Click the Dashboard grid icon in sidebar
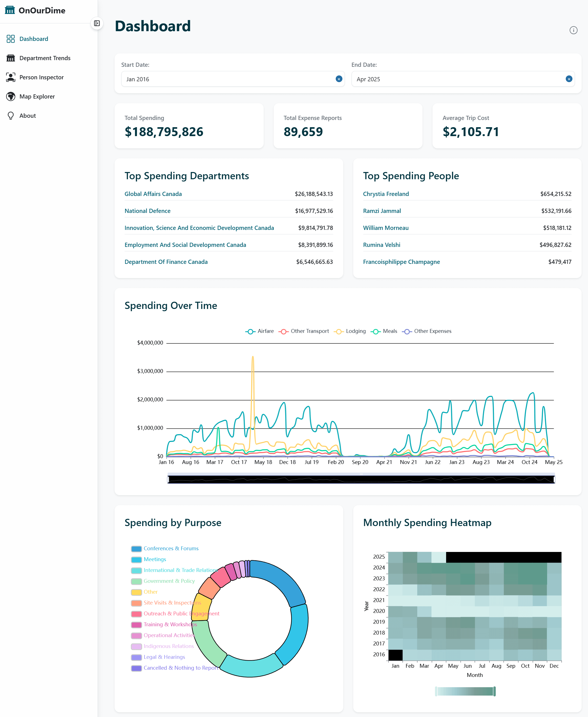The height and width of the screenshot is (717, 588). coord(11,39)
